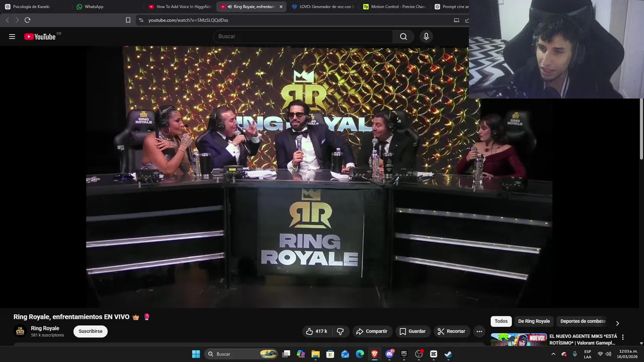This screenshot has height=362, width=644.
Task: Go forward using the browser forward arrow
Action: click(17, 20)
